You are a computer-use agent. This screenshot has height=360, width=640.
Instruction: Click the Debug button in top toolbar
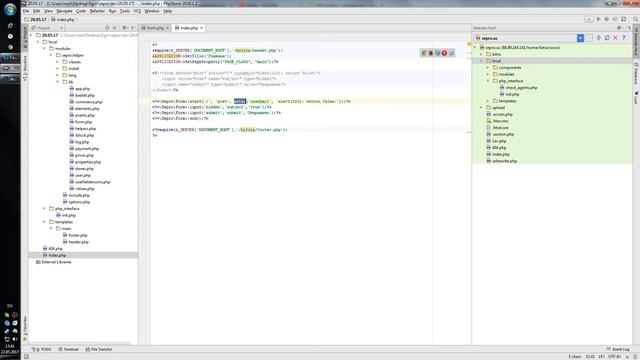coord(607,19)
